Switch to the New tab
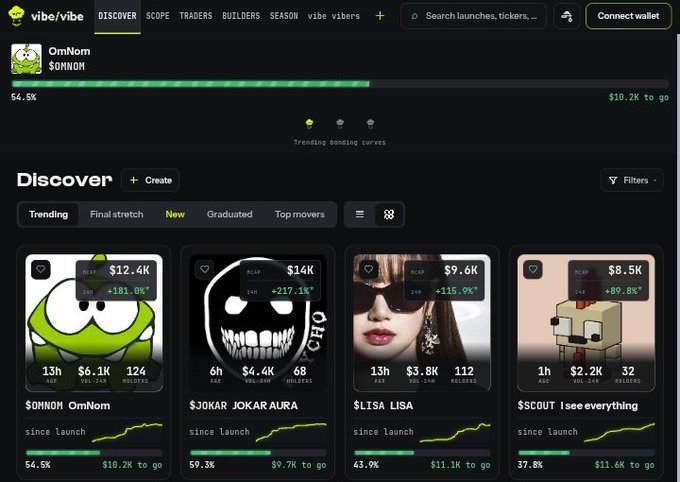680x482 pixels. tap(175, 214)
